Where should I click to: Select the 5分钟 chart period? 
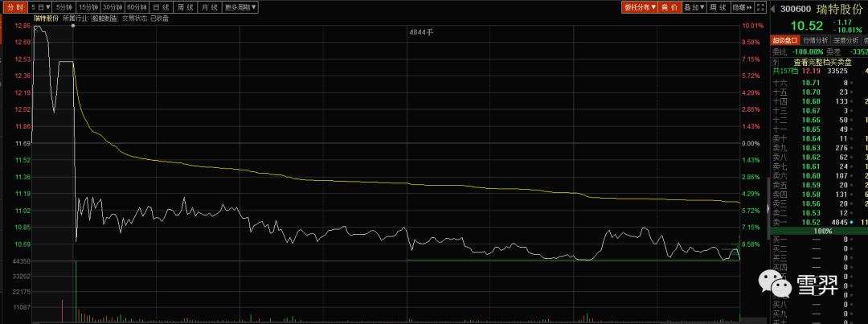click(64, 7)
